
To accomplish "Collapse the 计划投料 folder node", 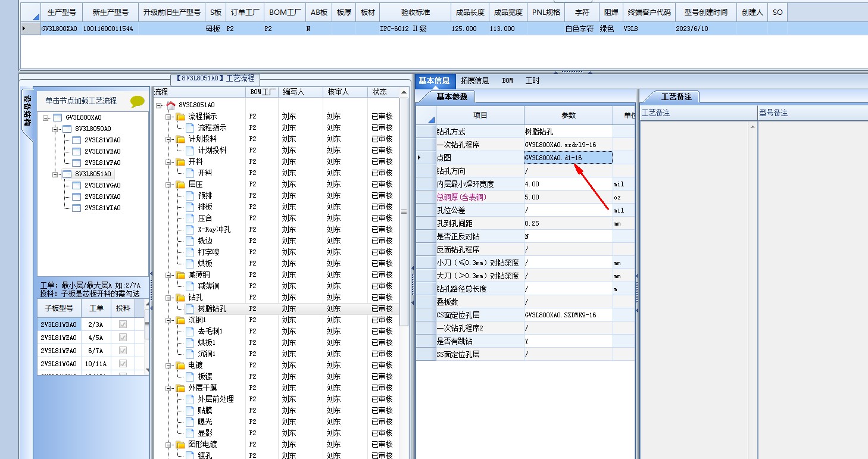I will pos(169,139).
